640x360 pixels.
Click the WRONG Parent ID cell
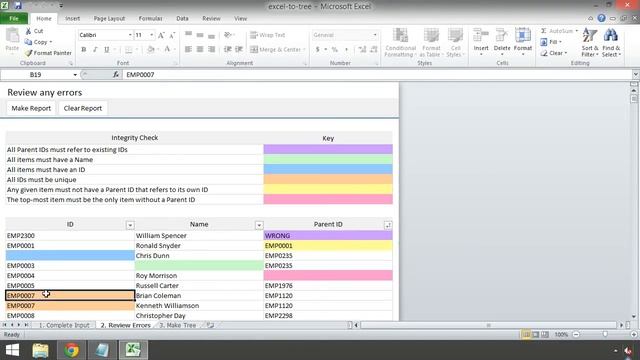328,236
